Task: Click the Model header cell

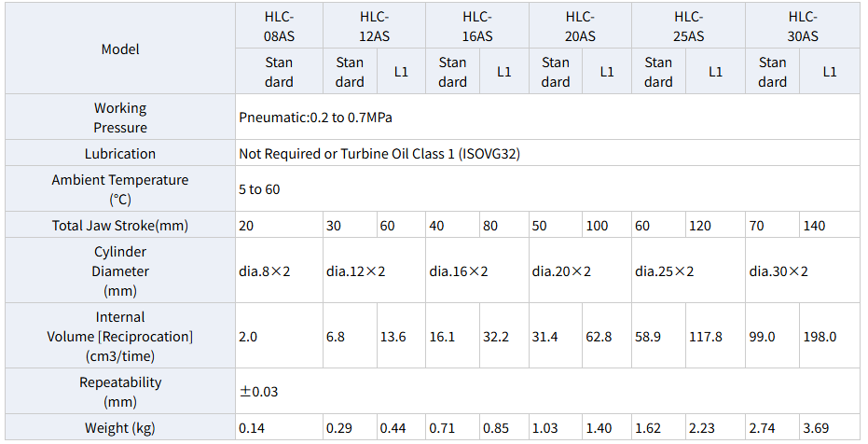Action: pos(120,49)
